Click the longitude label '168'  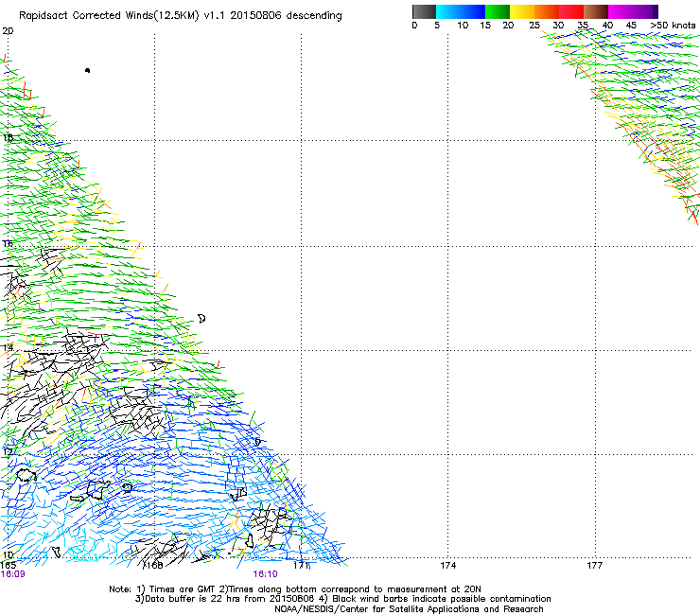pyautogui.click(x=154, y=566)
